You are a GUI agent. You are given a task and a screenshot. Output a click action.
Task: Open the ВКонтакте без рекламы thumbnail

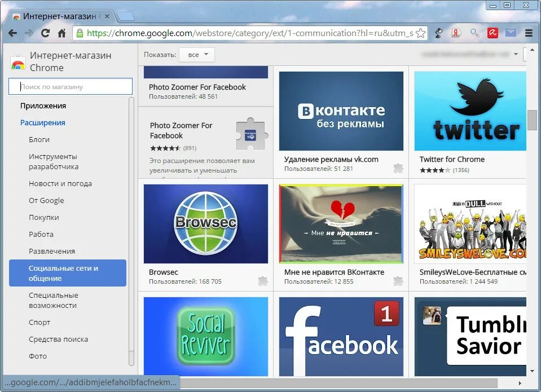pos(341,111)
